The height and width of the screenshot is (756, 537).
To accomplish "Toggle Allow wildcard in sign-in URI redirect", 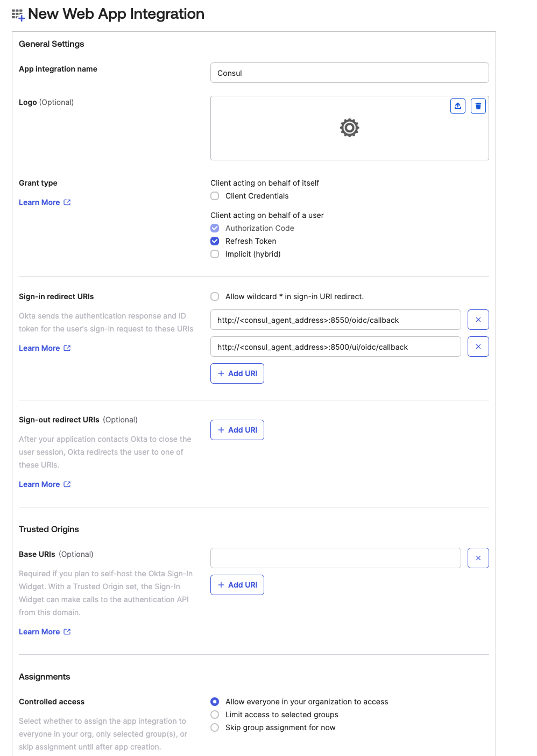I will click(215, 296).
